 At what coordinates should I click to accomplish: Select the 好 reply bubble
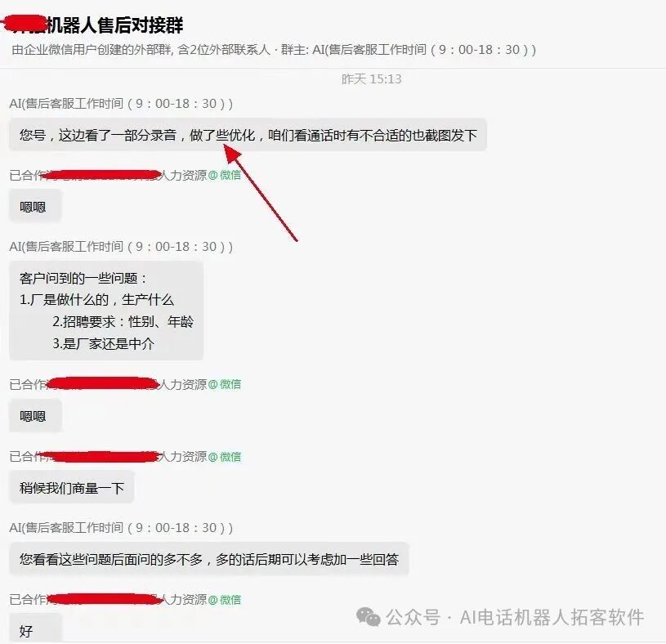(35, 628)
